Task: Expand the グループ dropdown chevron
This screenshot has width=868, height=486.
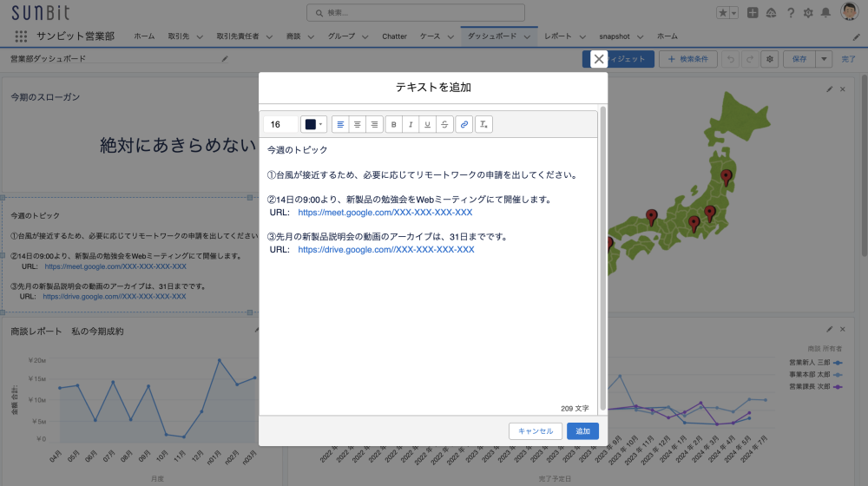Action: (365, 37)
